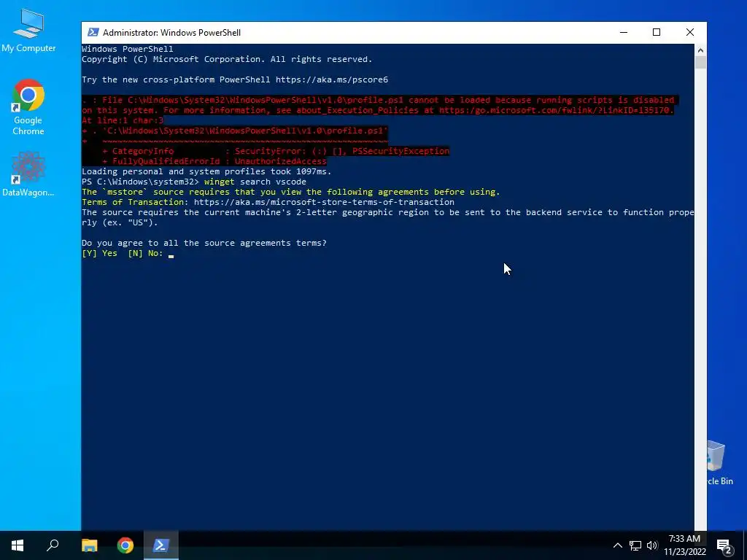Click the https://aka.ms/pscore6 URL text
747x560 pixels.
(x=332, y=79)
